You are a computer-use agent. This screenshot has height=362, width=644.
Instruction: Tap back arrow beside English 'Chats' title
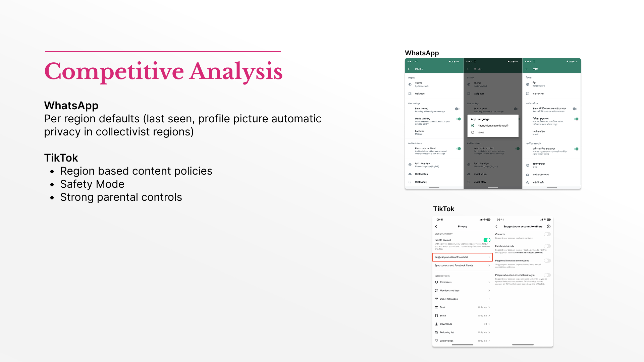409,69
